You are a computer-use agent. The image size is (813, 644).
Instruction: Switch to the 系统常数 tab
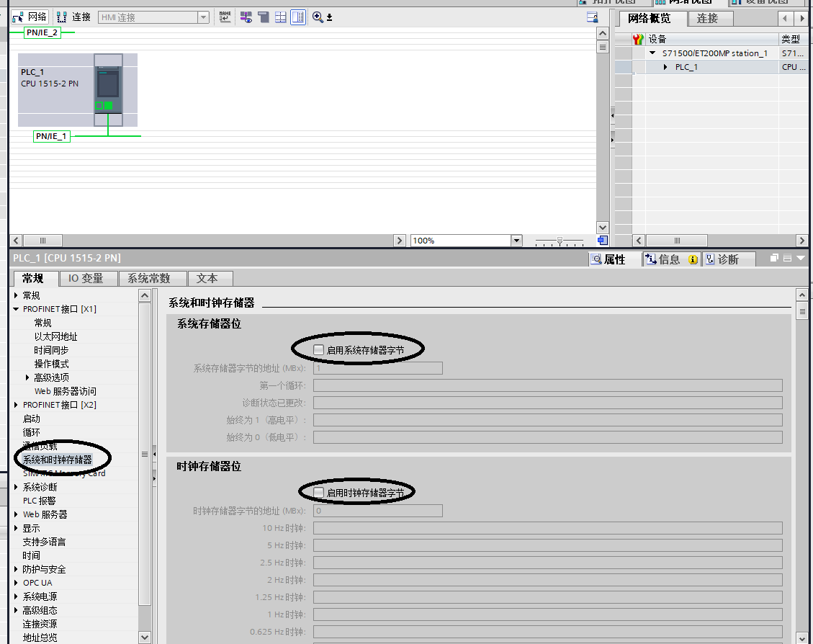coord(149,278)
